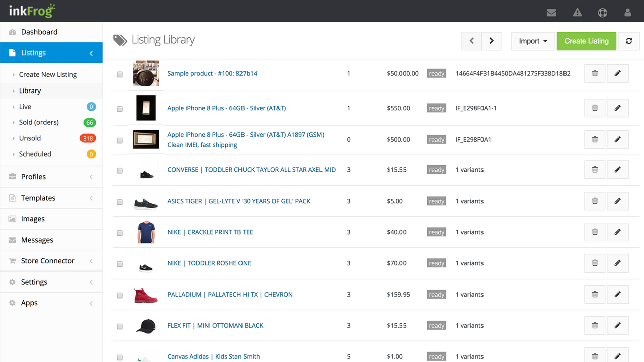Refresh the Listing Library with the refresh icon
The width and height of the screenshot is (644, 362).
[629, 41]
